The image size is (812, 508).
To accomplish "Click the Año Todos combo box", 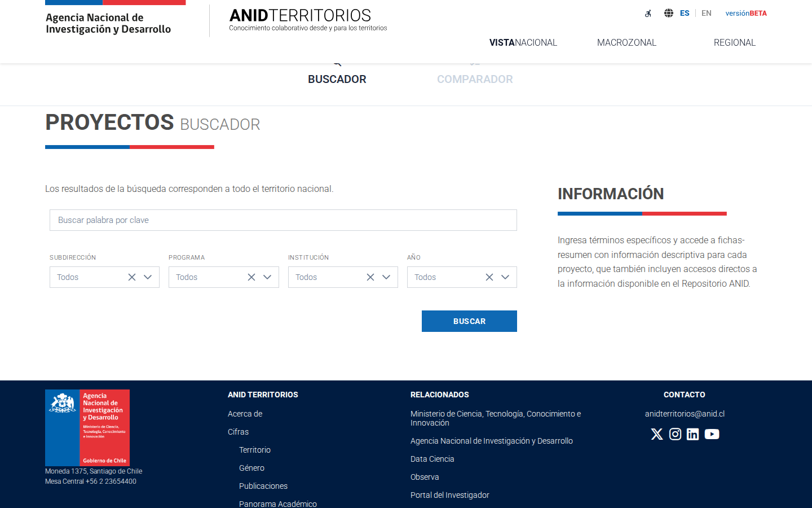I will [x=462, y=277].
